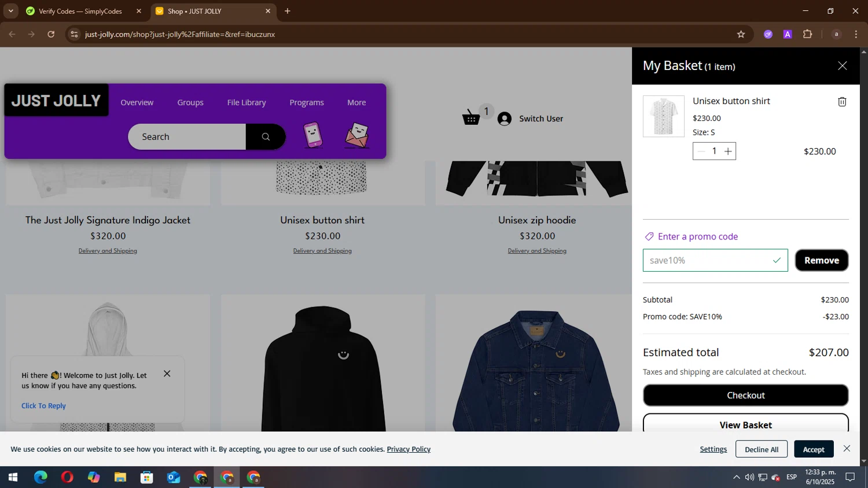
Task: Open the Chrome profile avatar
Action: tap(836, 34)
